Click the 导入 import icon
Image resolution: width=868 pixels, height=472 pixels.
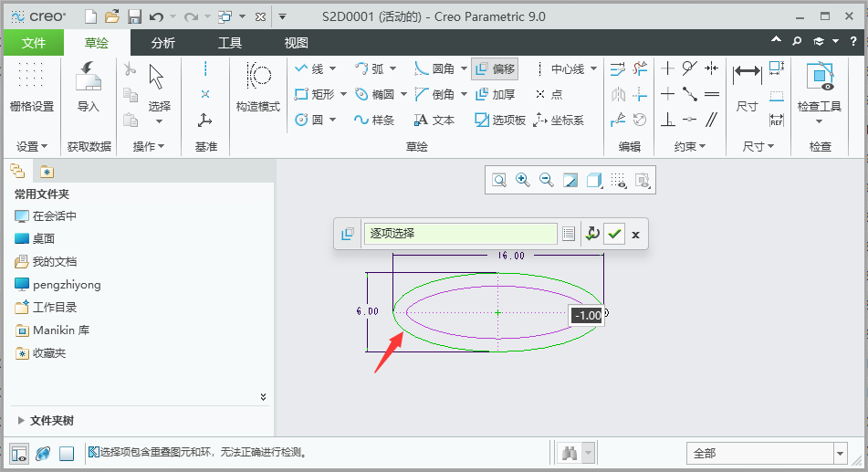pyautogui.click(x=88, y=87)
